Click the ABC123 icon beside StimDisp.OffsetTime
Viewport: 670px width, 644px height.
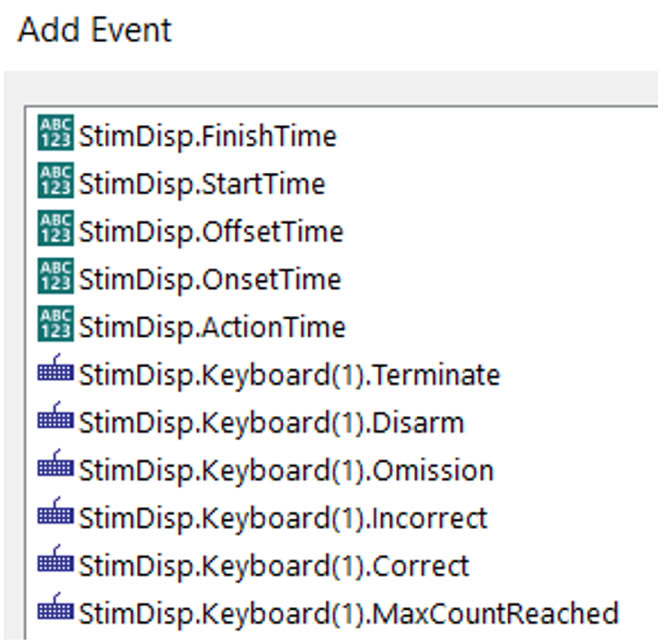55,232
